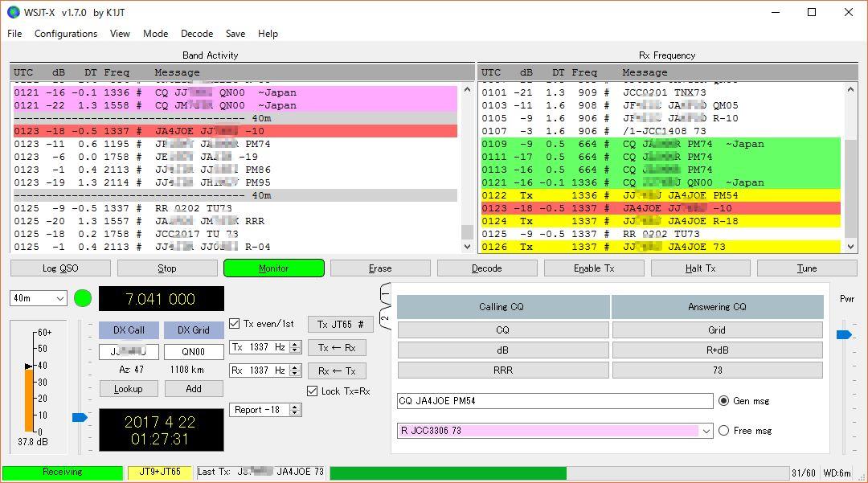Click the Tune button
Screen dimensions: 868x483
pos(807,268)
